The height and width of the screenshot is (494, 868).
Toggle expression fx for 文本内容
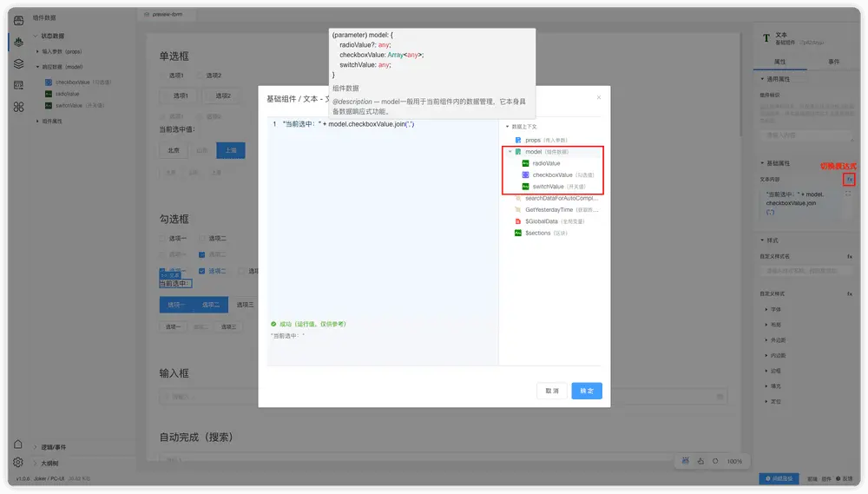pos(849,180)
